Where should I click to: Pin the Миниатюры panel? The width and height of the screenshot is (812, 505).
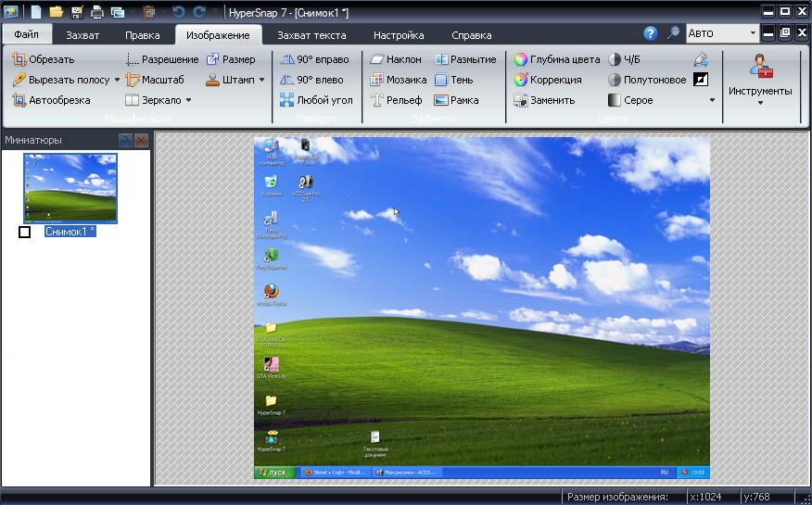coord(125,140)
